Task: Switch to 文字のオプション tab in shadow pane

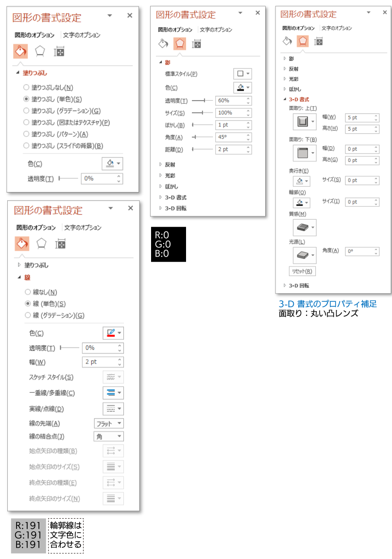Action: pos(216,30)
